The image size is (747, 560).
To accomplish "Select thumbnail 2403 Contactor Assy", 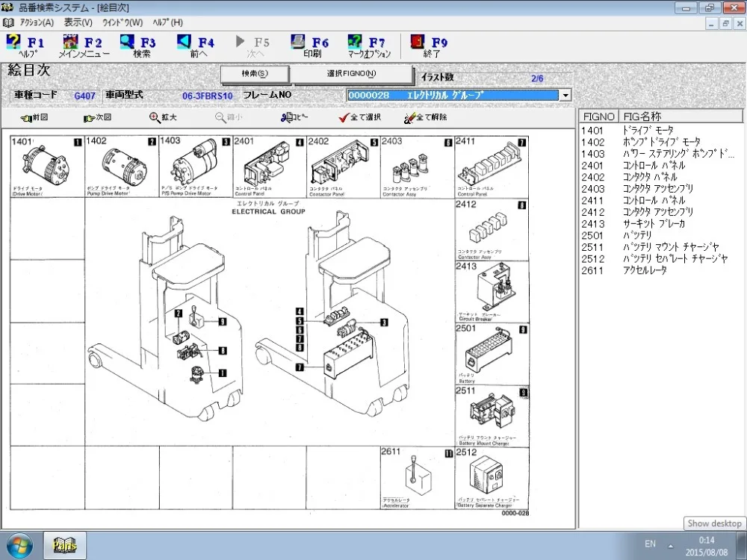I will (x=418, y=167).
